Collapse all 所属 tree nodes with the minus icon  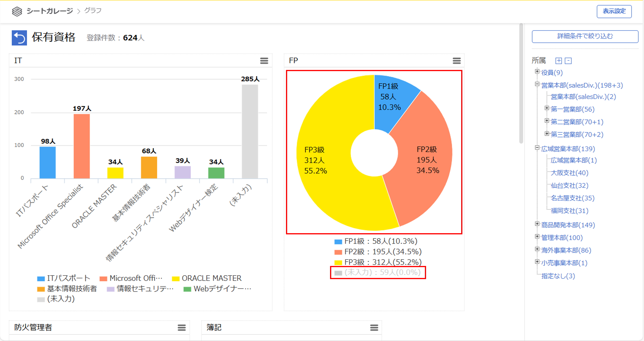(x=568, y=61)
